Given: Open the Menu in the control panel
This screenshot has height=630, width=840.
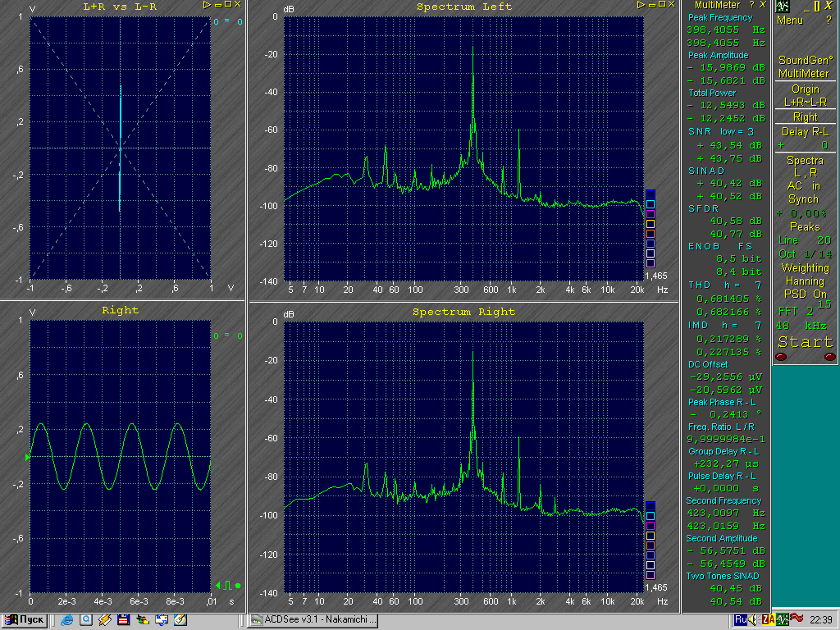Looking at the screenshot, I should coord(790,21).
